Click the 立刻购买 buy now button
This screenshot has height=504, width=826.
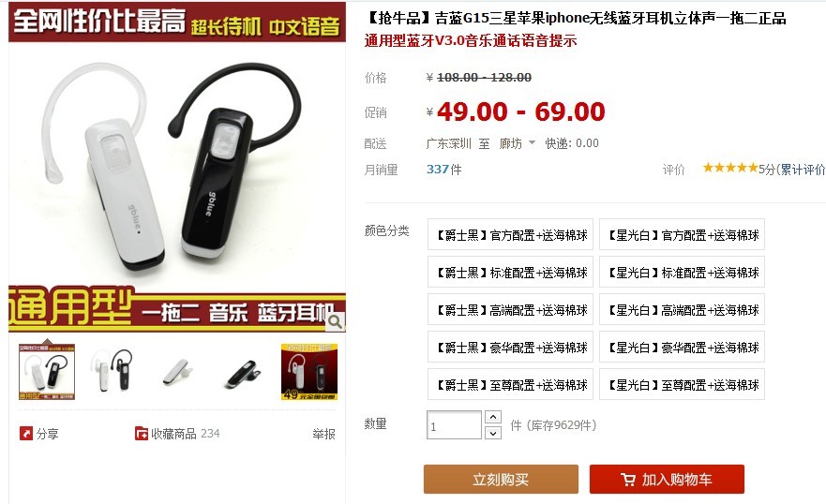[x=501, y=480]
